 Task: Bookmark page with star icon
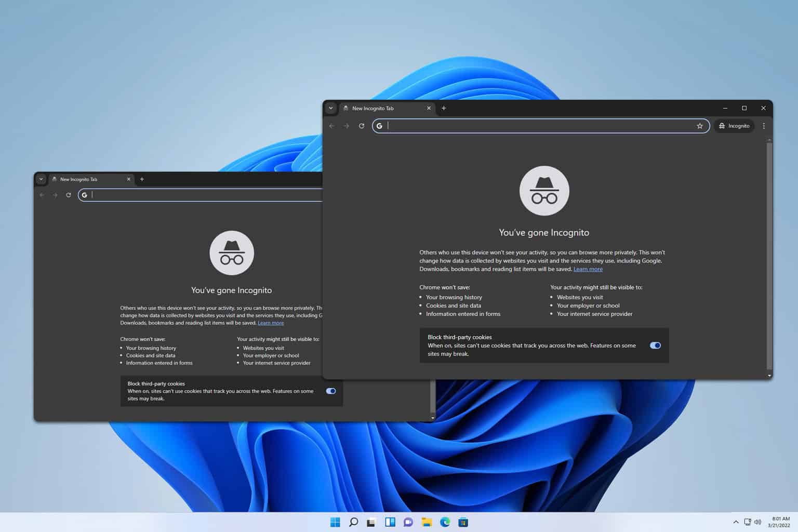coord(700,126)
